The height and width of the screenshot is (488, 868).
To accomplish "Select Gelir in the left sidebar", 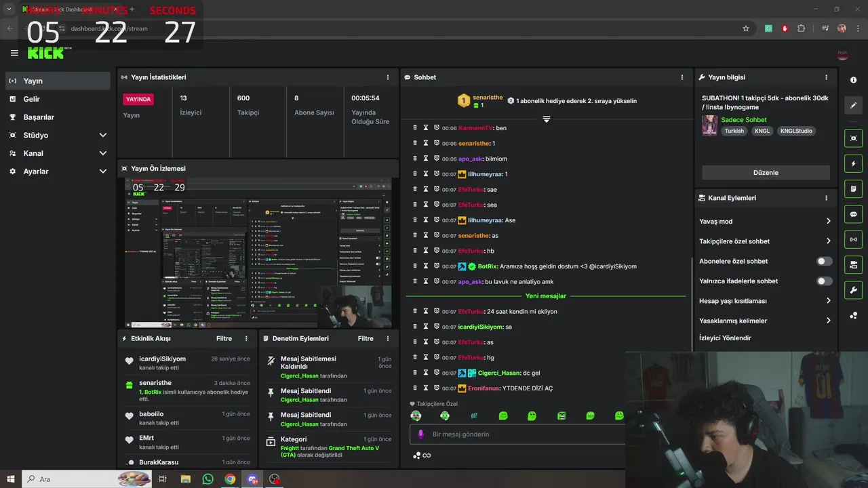I will [57, 99].
